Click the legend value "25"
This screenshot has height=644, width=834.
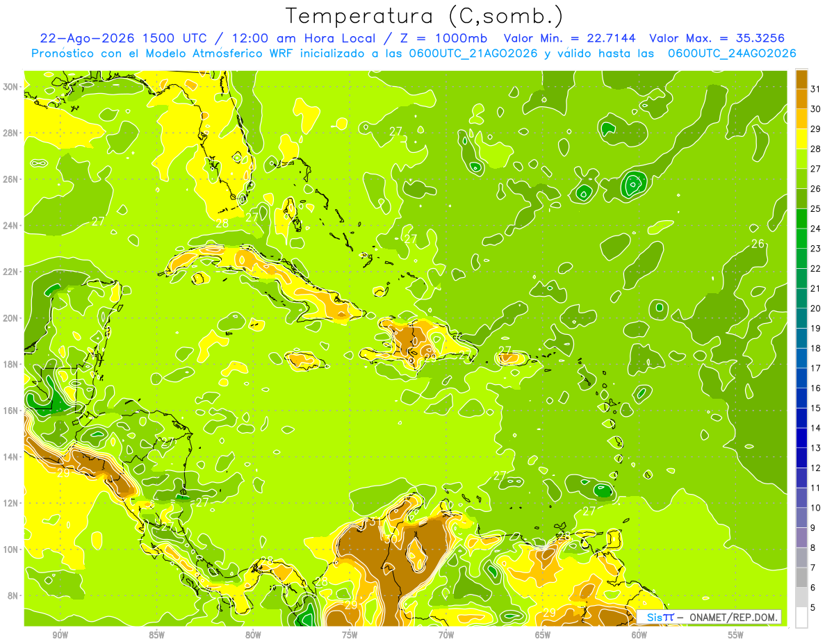point(816,208)
